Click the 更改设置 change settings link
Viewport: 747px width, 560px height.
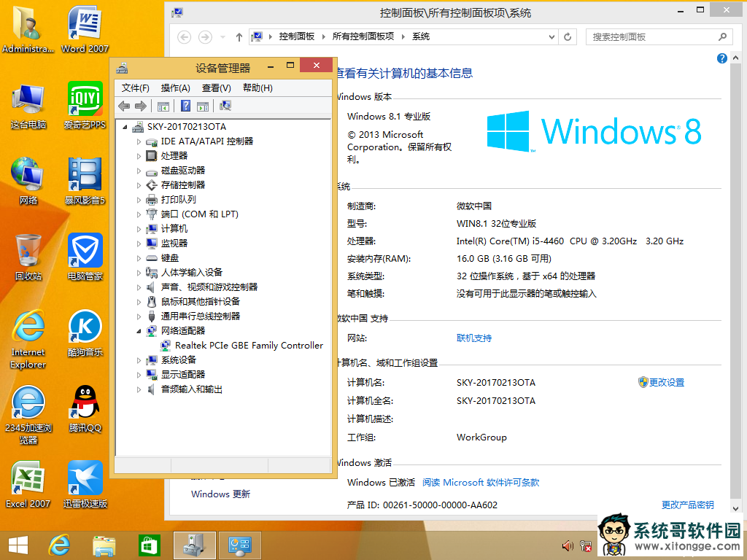(666, 382)
